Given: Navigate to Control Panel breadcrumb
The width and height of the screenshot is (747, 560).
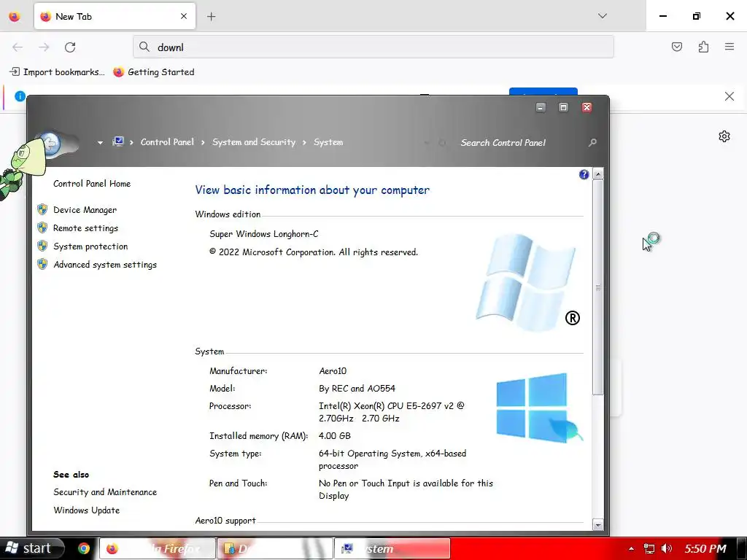Looking at the screenshot, I should pyautogui.click(x=167, y=142).
